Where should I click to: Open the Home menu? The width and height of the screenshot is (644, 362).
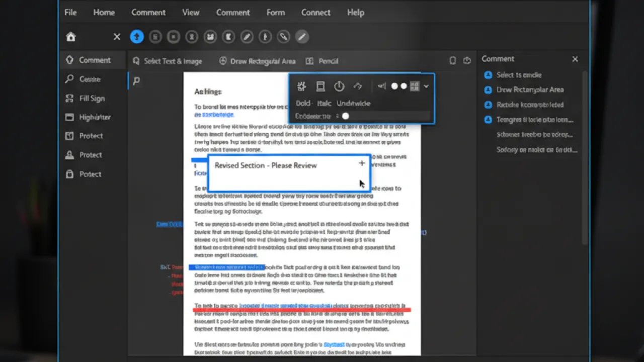[104, 13]
